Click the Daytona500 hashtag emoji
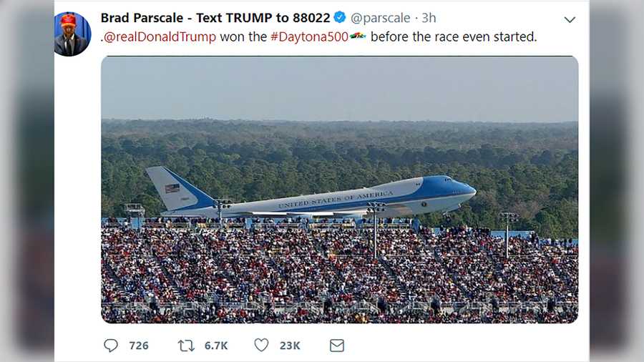 click(x=358, y=36)
